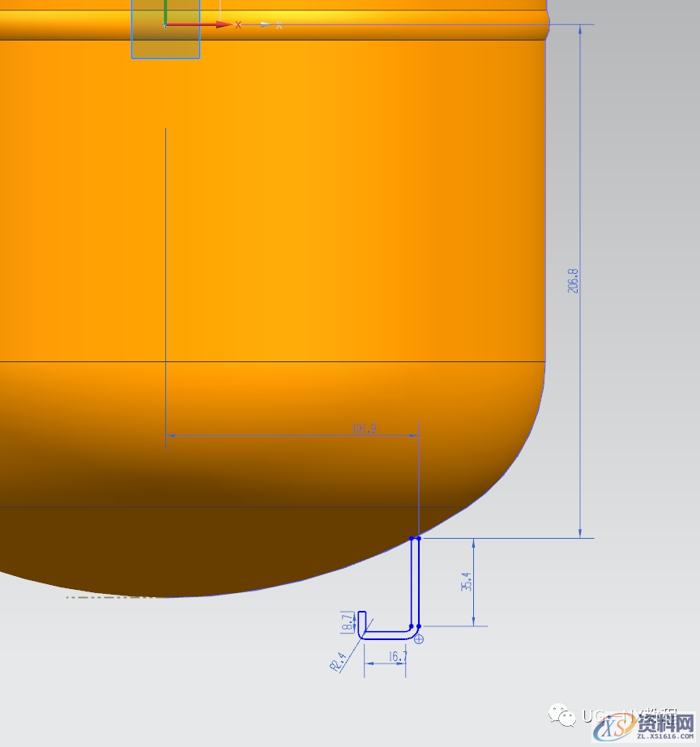Select the 16.7 horizontal dimension value
Image resolution: width=700 pixels, height=747 pixels.
pos(397,657)
